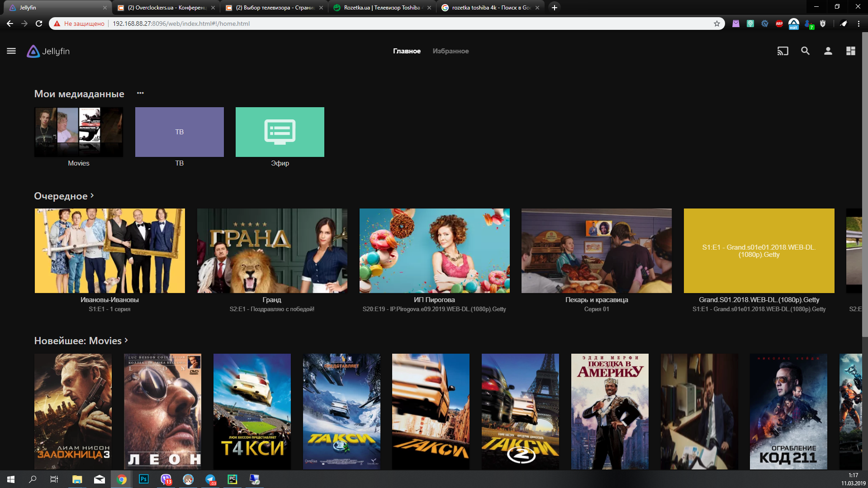Click the page vertical scrollbar

click(865, 185)
